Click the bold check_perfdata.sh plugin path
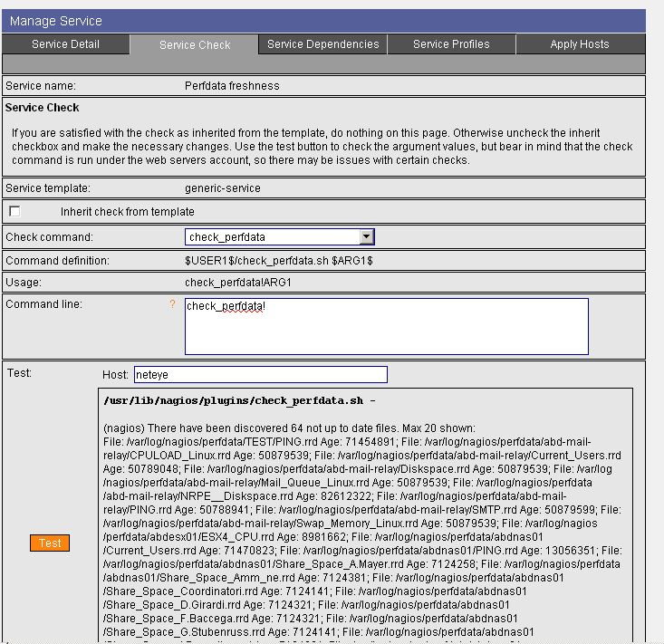 point(234,400)
